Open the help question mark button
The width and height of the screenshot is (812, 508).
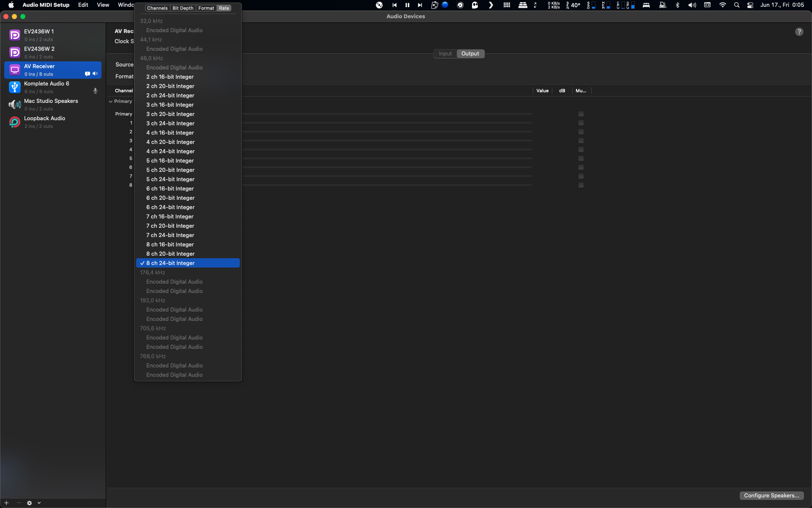click(799, 32)
